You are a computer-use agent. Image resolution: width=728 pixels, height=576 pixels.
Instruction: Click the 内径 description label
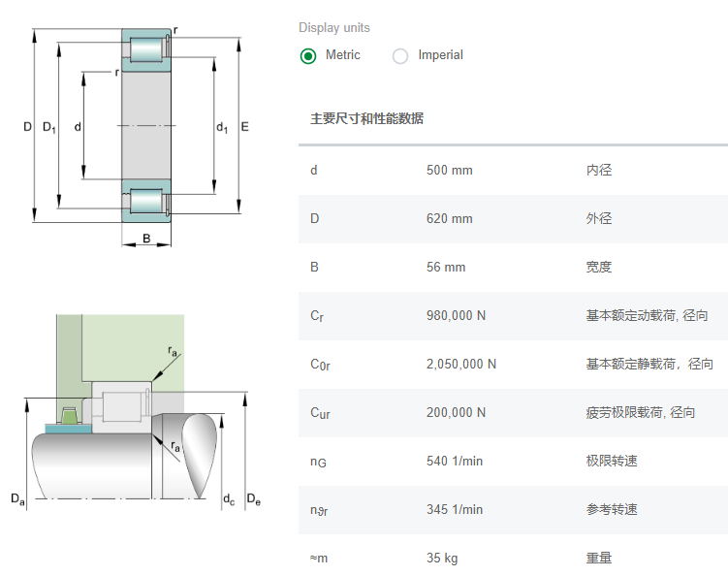599,171
